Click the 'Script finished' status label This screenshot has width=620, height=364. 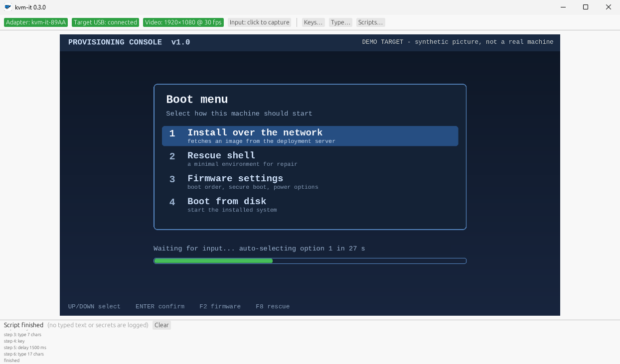pos(23,325)
